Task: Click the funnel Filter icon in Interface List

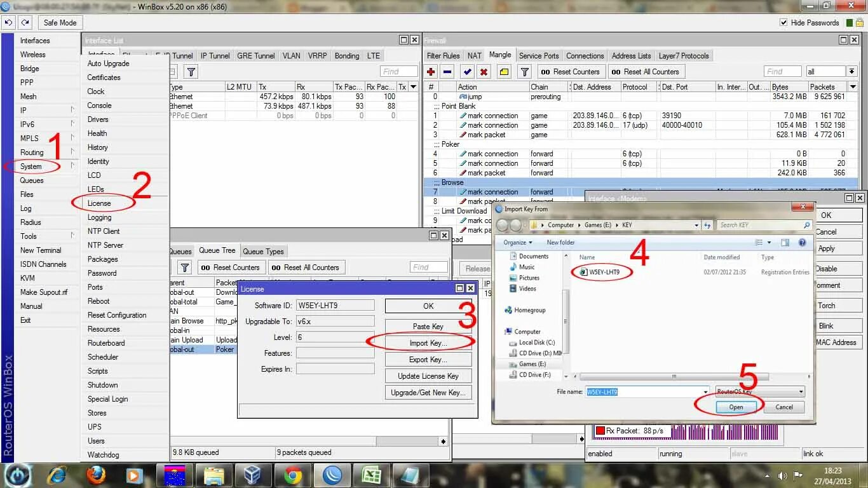Action: point(191,72)
